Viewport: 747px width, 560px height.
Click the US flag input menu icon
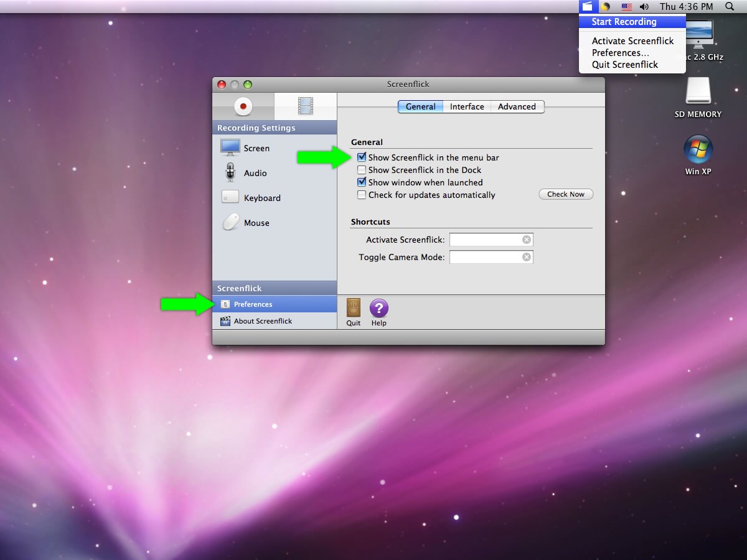click(x=627, y=7)
